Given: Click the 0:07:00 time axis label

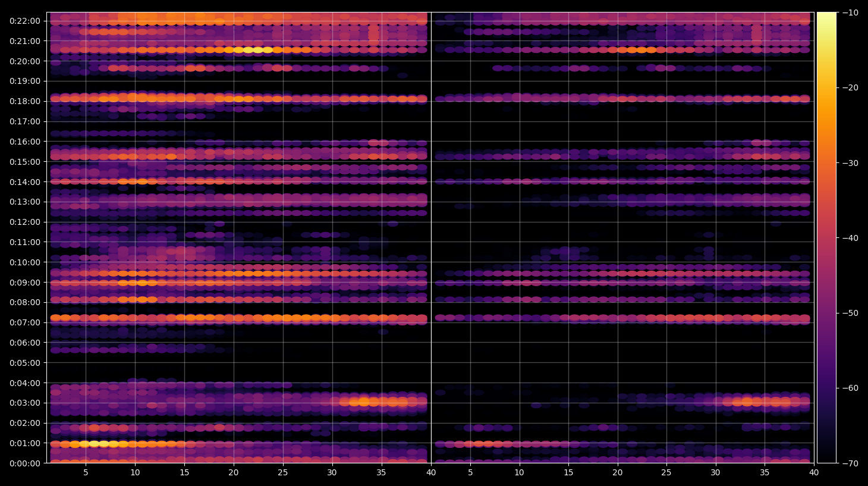Looking at the screenshot, I should click(x=25, y=322).
